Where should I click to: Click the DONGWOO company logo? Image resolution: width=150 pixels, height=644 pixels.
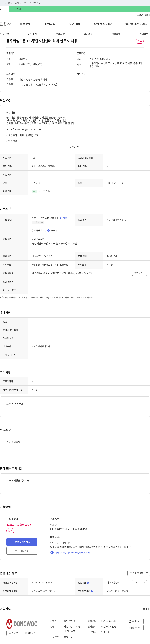[x=22, y=624]
